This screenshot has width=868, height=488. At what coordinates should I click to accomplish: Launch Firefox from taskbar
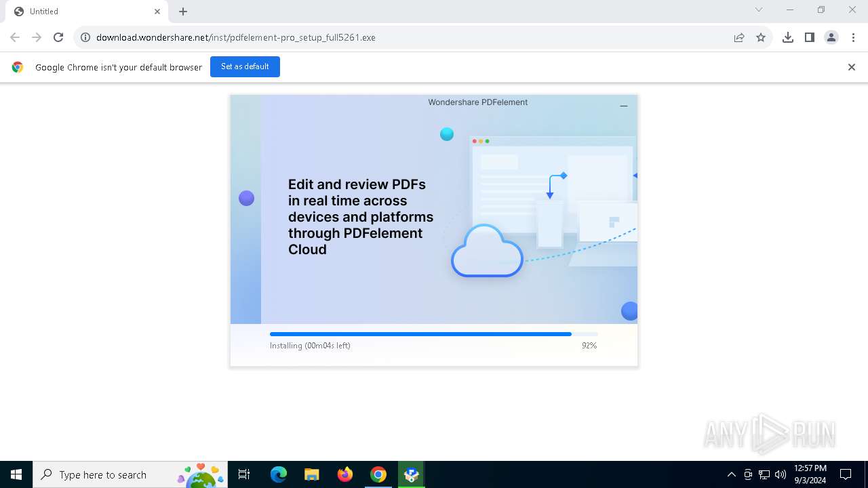pos(344,474)
